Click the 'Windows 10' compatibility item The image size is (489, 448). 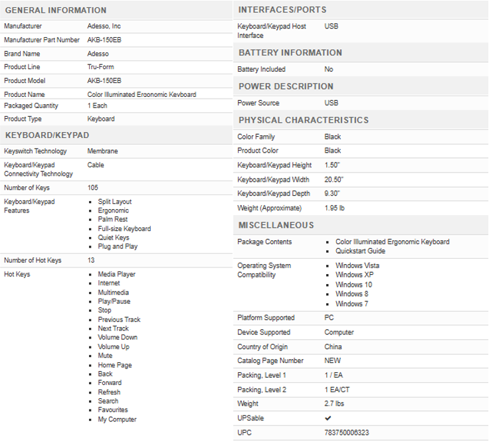pos(353,285)
